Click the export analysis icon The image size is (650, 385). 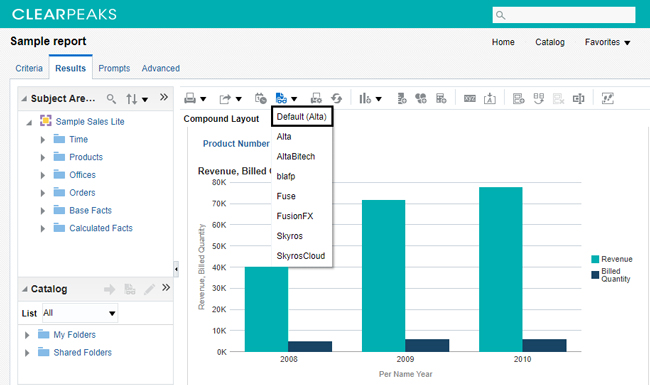[x=225, y=99]
